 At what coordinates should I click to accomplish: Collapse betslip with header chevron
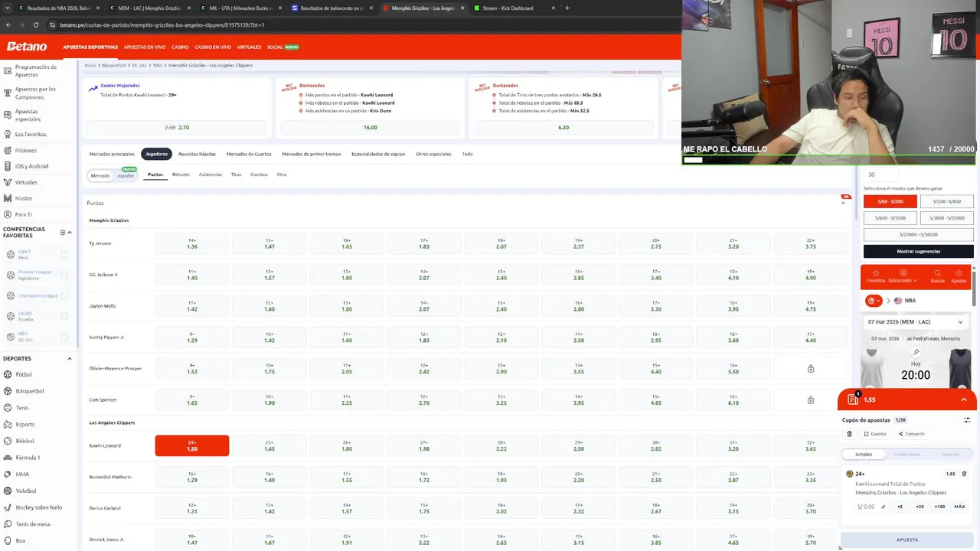pos(964,399)
